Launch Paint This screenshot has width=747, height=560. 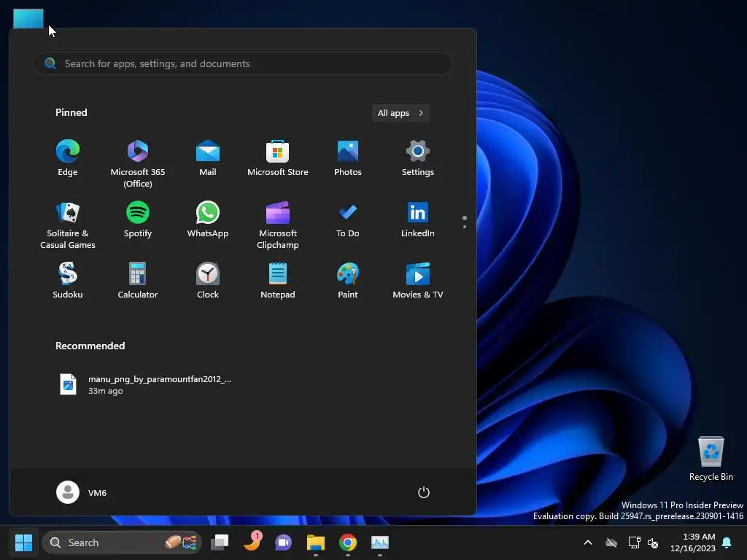tap(348, 281)
